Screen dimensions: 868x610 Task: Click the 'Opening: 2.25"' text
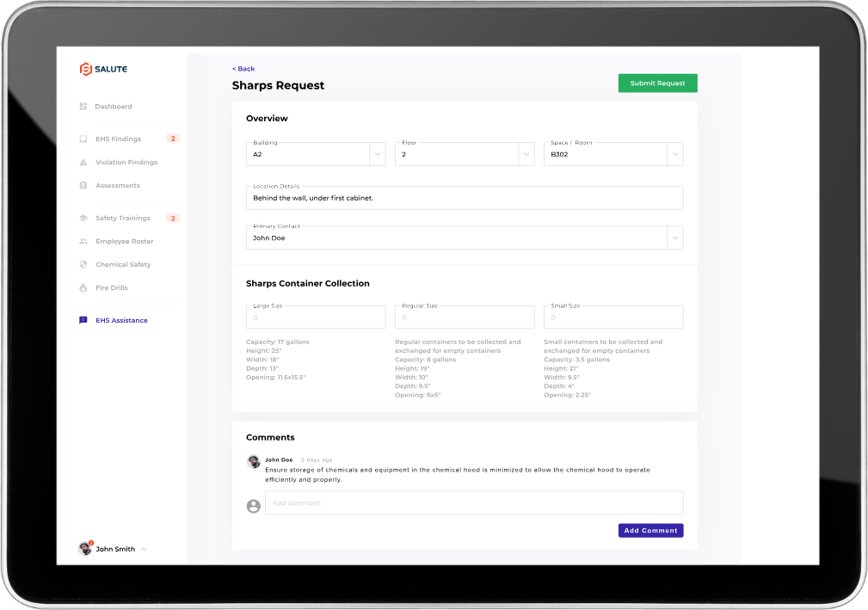click(567, 395)
